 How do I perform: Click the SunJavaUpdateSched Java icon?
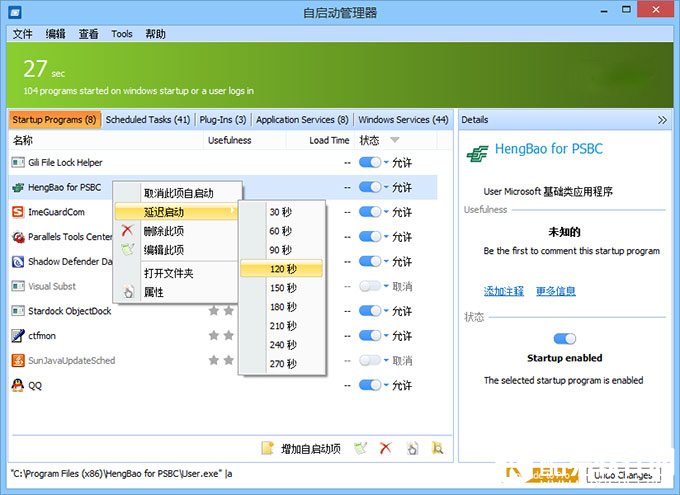18,361
